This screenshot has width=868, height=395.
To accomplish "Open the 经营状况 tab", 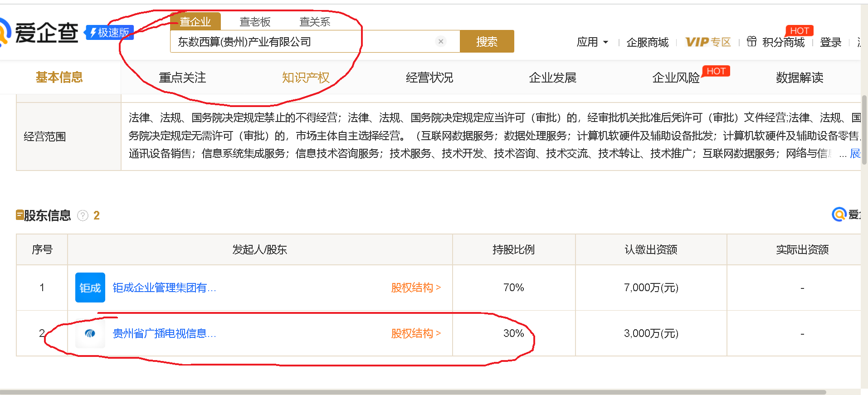I will point(429,78).
